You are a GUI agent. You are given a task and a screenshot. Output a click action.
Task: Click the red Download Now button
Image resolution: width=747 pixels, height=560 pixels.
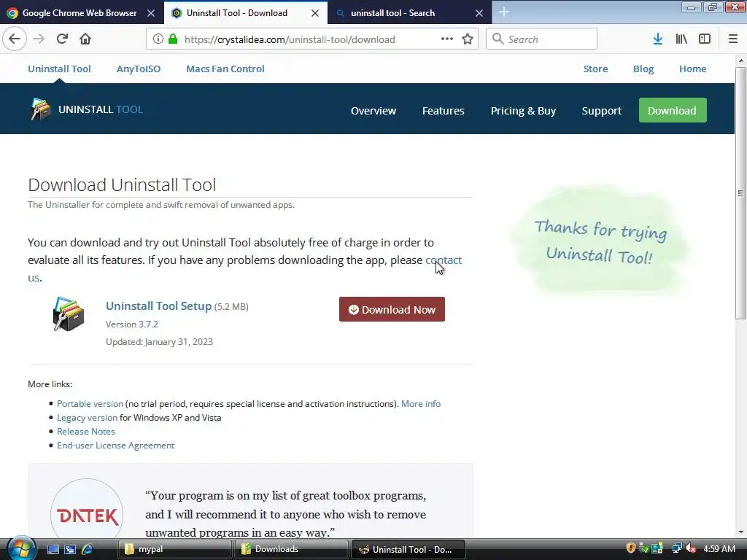click(x=392, y=309)
